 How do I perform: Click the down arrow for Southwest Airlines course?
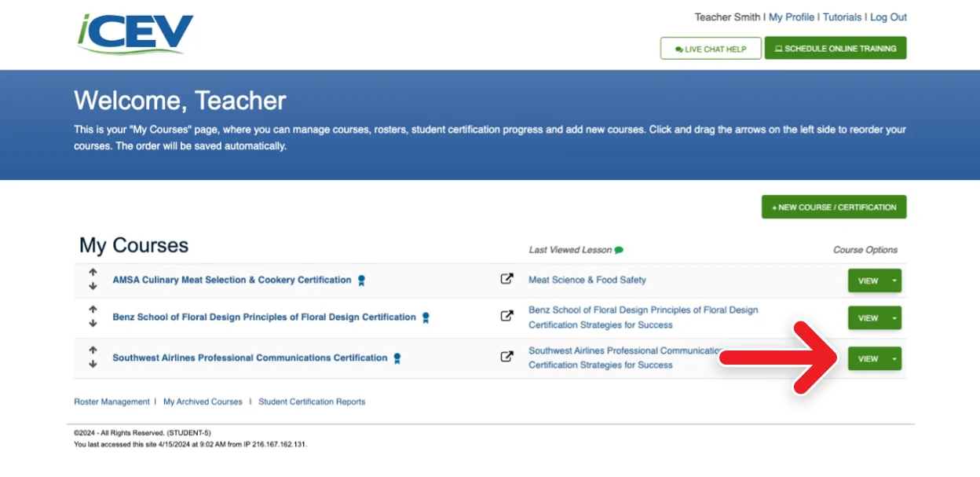point(93,364)
